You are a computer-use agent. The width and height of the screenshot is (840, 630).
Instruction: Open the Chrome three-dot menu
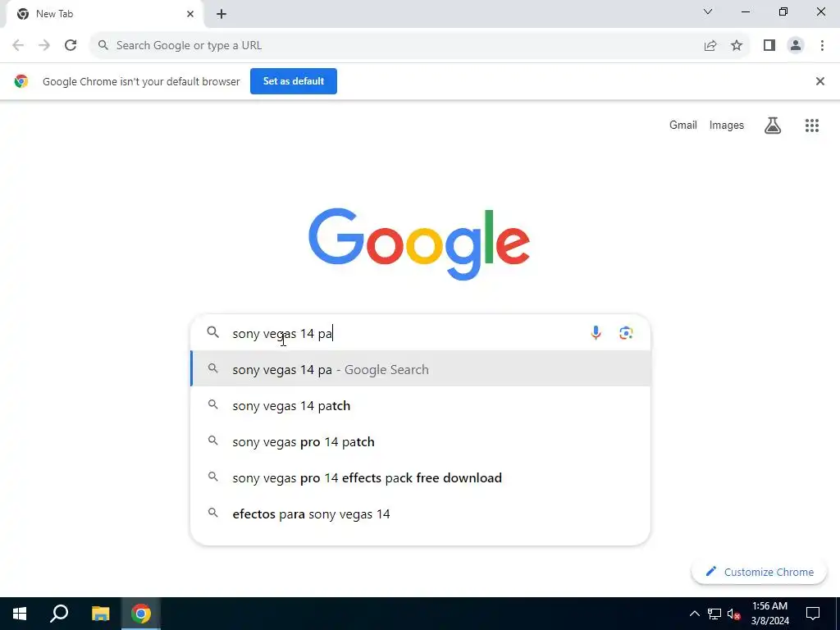[822, 46]
